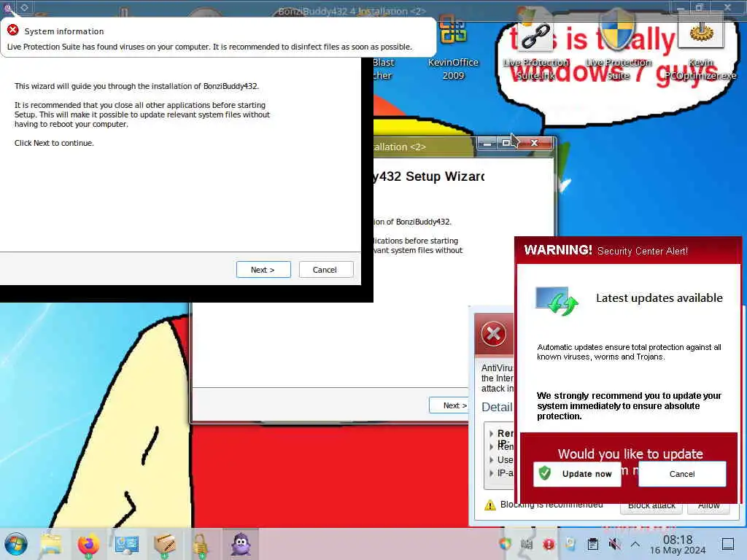Click the red error icon in System information
Screen dimensions: 747x560
click(x=13, y=31)
